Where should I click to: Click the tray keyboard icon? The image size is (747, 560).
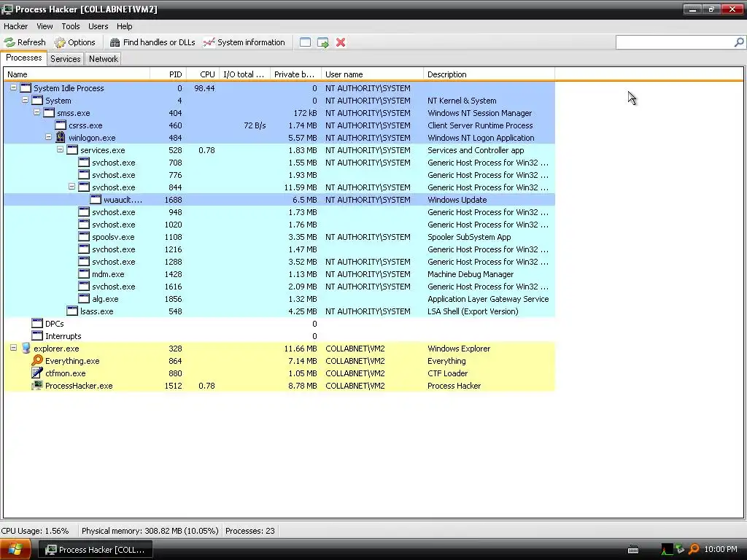(x=633, y=550)
